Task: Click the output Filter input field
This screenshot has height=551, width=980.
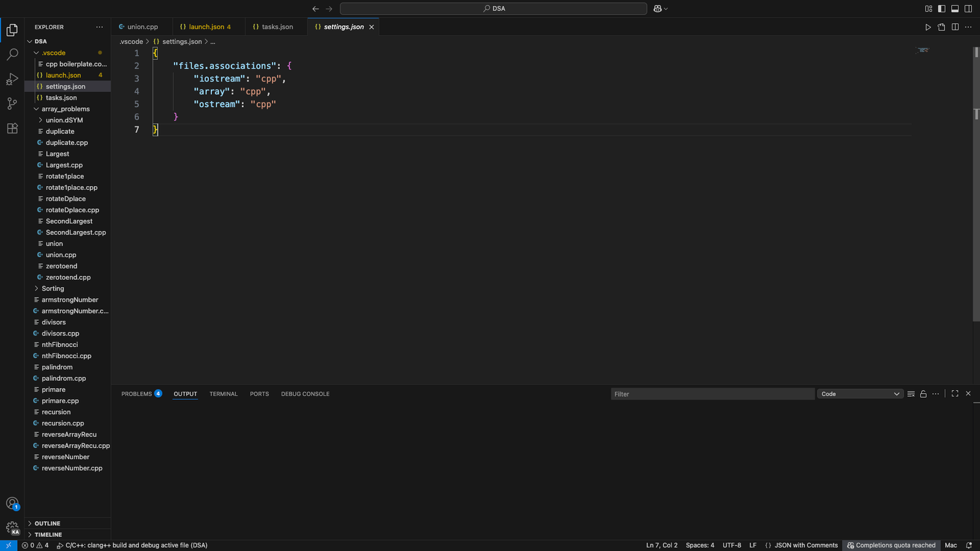Action: pos(712,394)
